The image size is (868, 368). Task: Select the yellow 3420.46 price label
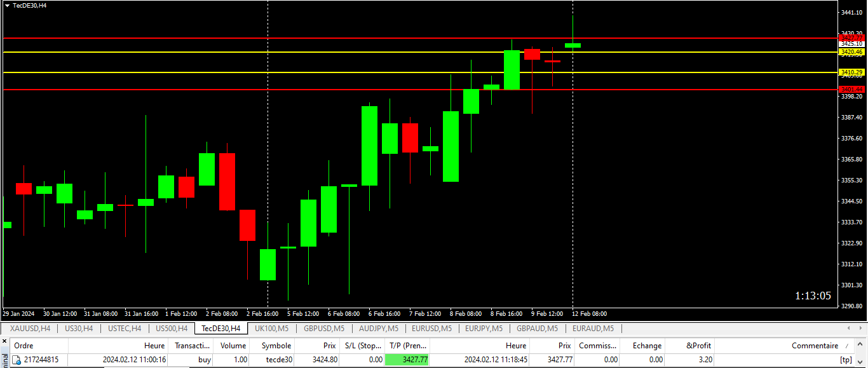(x=851, y=52)
